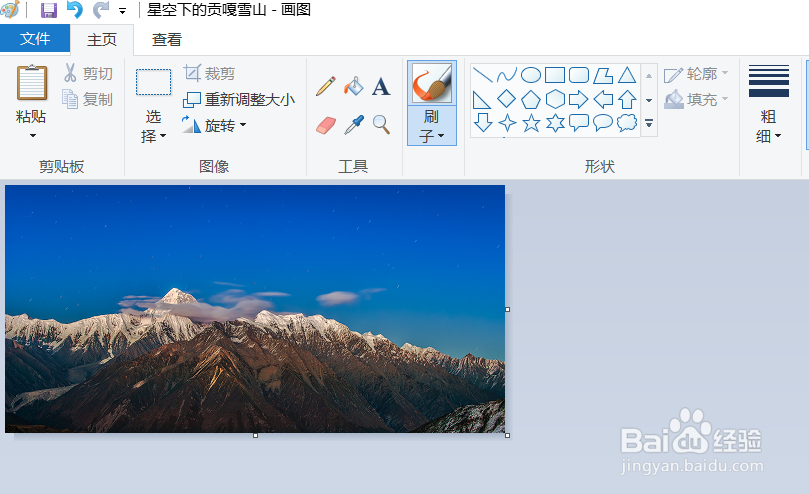Select the Four-point star shape
Image resolution: width=809 pixels, height=494 pixels.
(507, 123)
